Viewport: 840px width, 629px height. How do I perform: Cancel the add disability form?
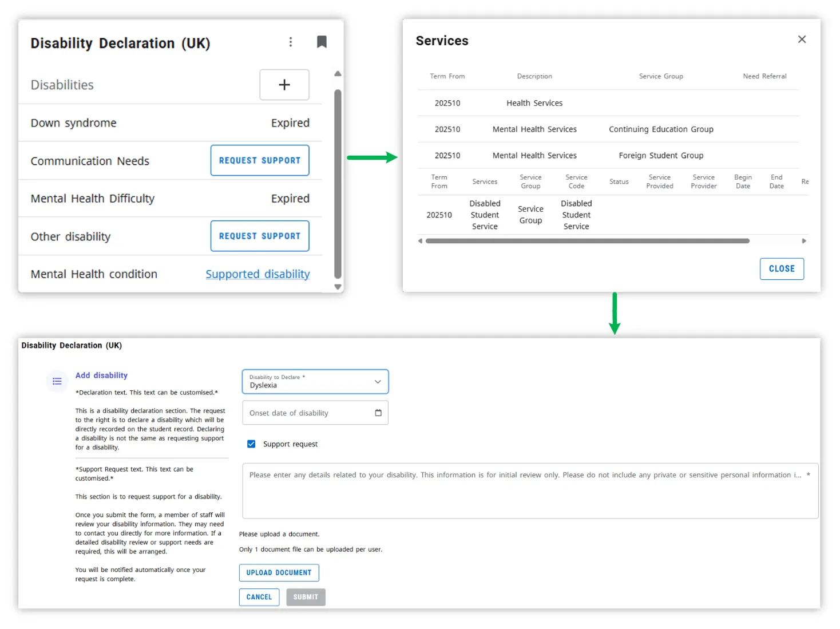[259, 597]
